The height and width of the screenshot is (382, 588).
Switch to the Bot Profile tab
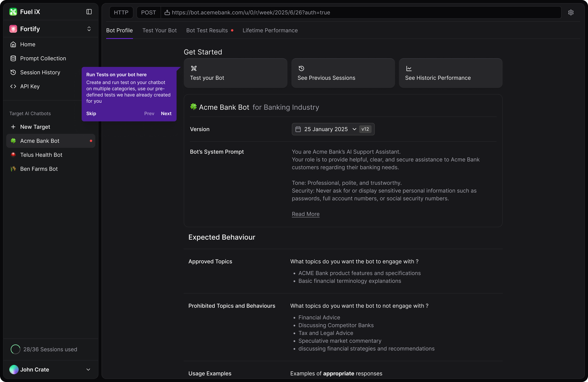click(119, 30)
